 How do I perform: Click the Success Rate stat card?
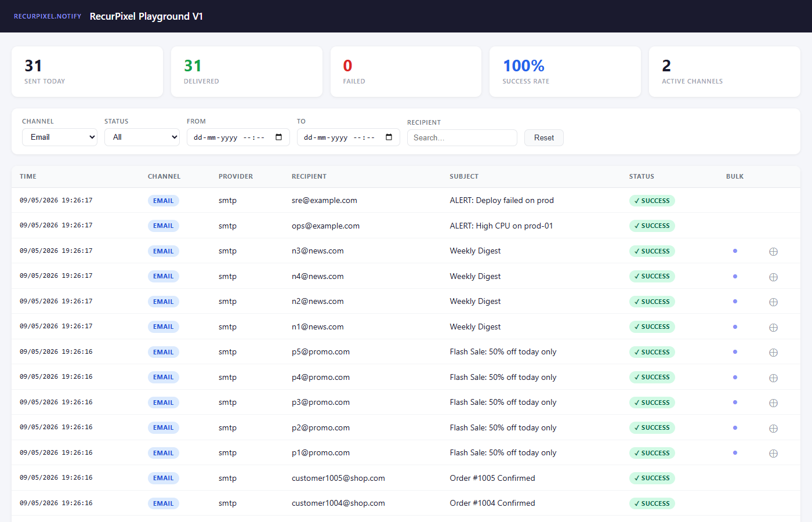click(x=565, y=71)
